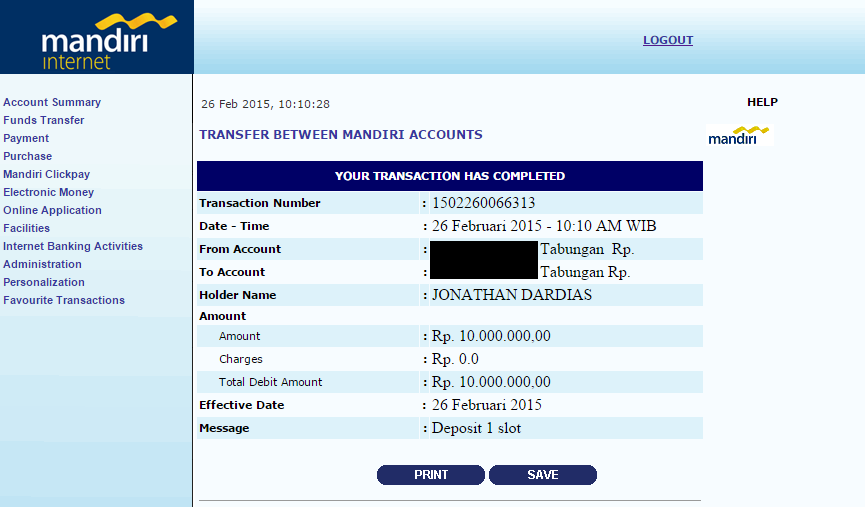Go to Facilities
The width and height of the screenshot is (865, 507).
pyautogui.click(x=26, y=228)
